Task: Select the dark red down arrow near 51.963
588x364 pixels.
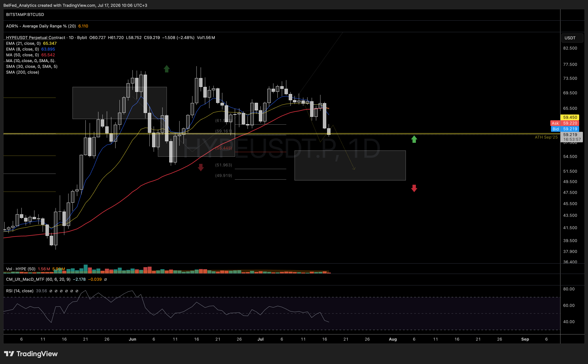Action: pyautogui.click(x=201, y=167)
